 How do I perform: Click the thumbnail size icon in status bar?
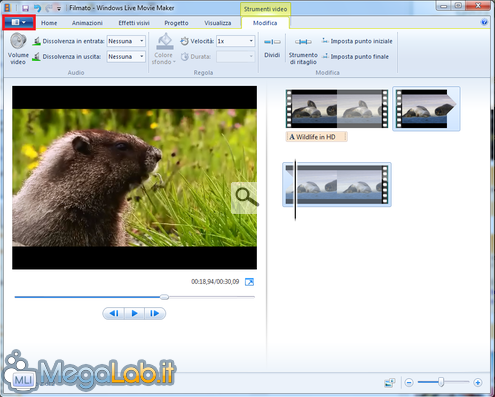point(390,383)
